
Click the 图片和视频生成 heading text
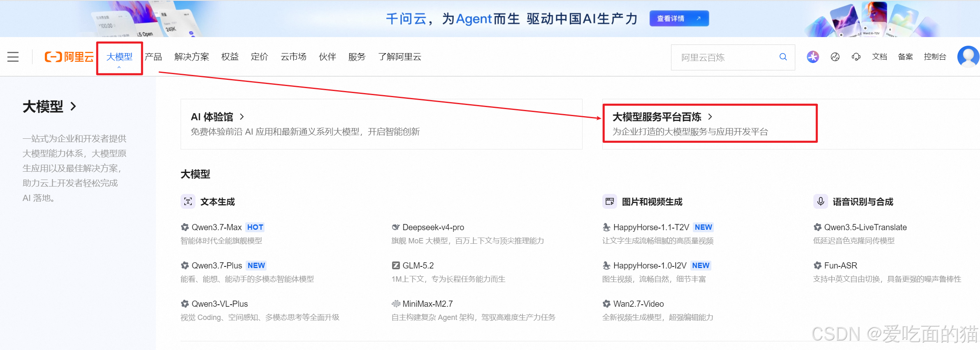point(652,202)
